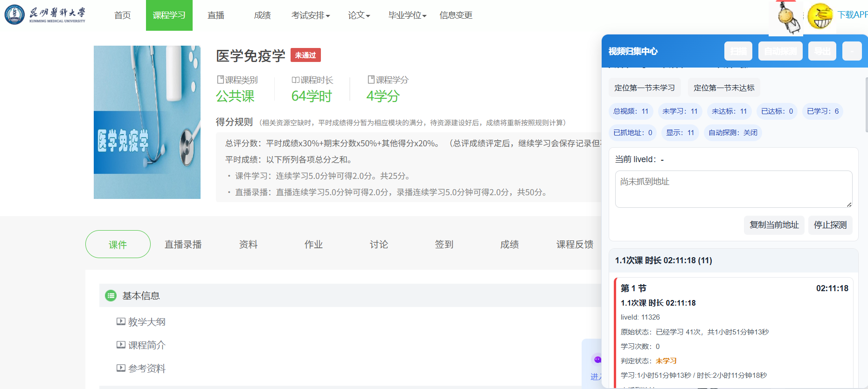Click the liveId: 11326 text
The image size is (868, 389).
tap(640, 317)
